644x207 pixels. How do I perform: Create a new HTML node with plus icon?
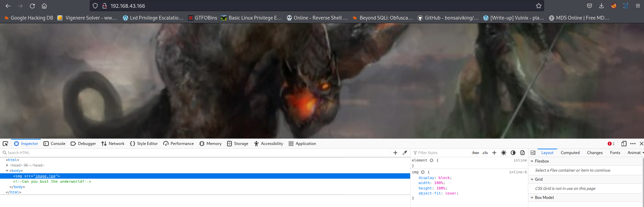pyautogui.click(x=395, y=153)
